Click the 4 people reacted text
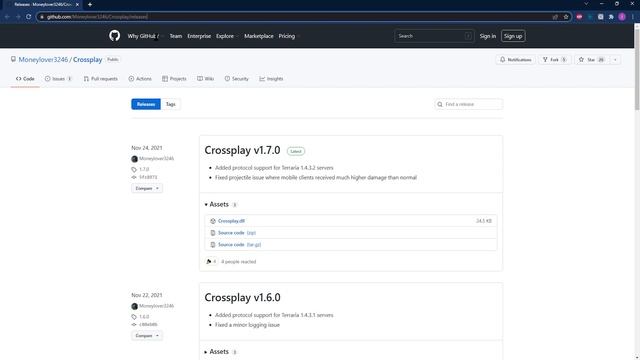Image resolution: width=640 pixels, height=360 pixels. 238,262
